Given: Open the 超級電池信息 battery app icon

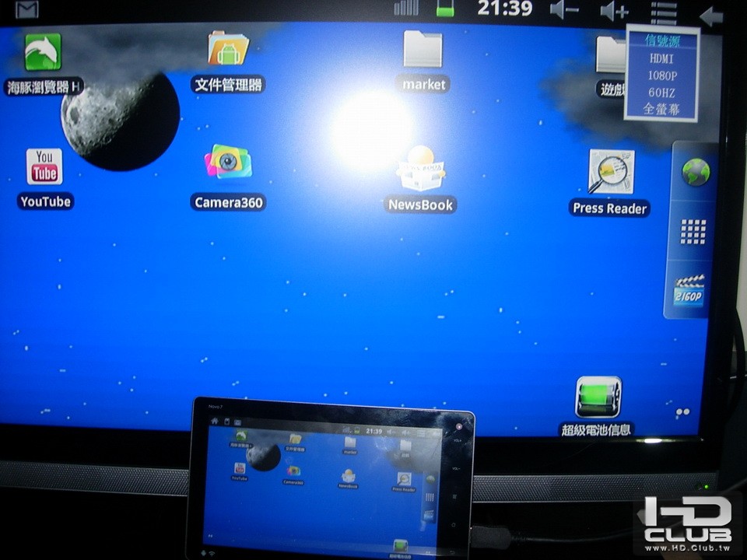Looking at the screenshot, I should point(599,397).
